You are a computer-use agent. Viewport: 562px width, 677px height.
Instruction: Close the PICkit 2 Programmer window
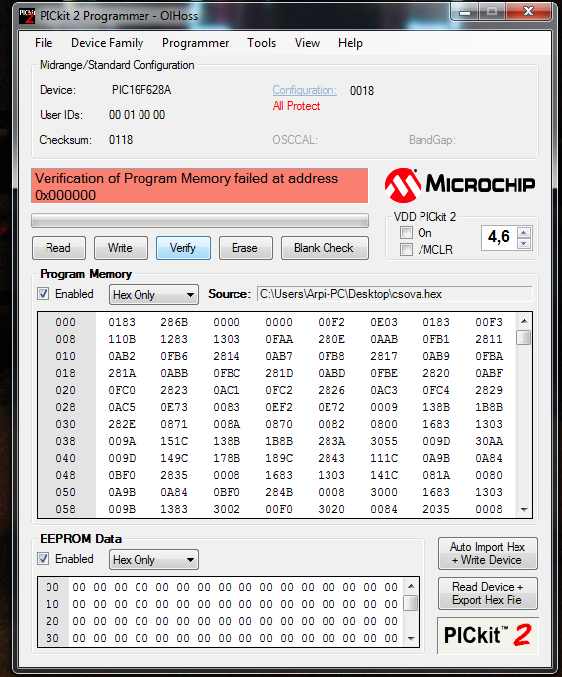pyautogui.click(x=529, y=12)
